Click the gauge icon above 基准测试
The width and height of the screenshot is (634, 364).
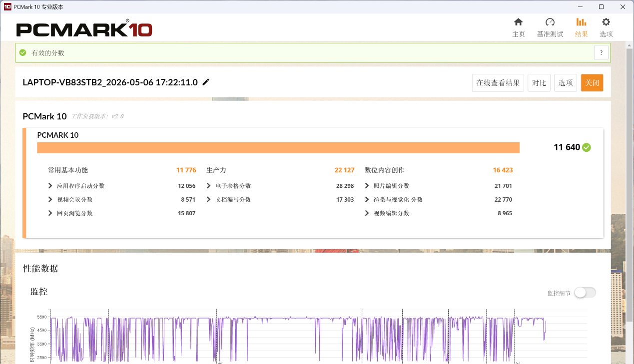[550, 22]
